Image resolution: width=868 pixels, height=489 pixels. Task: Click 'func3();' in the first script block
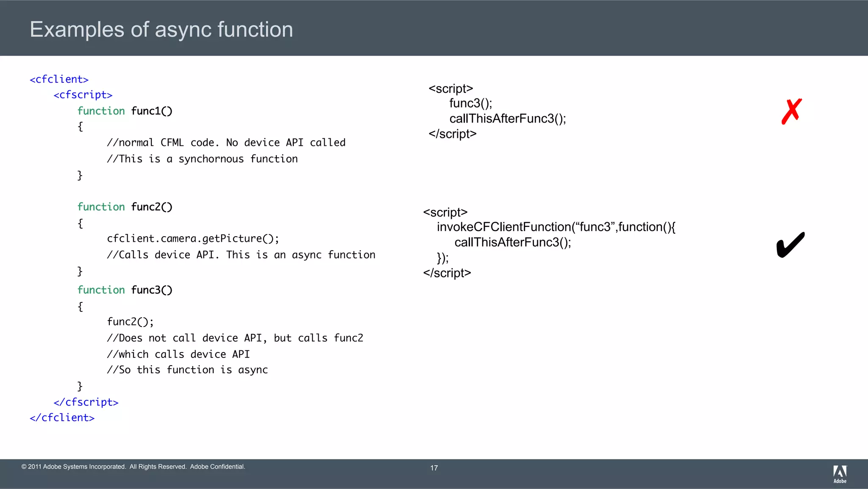(x=470, y=103)
